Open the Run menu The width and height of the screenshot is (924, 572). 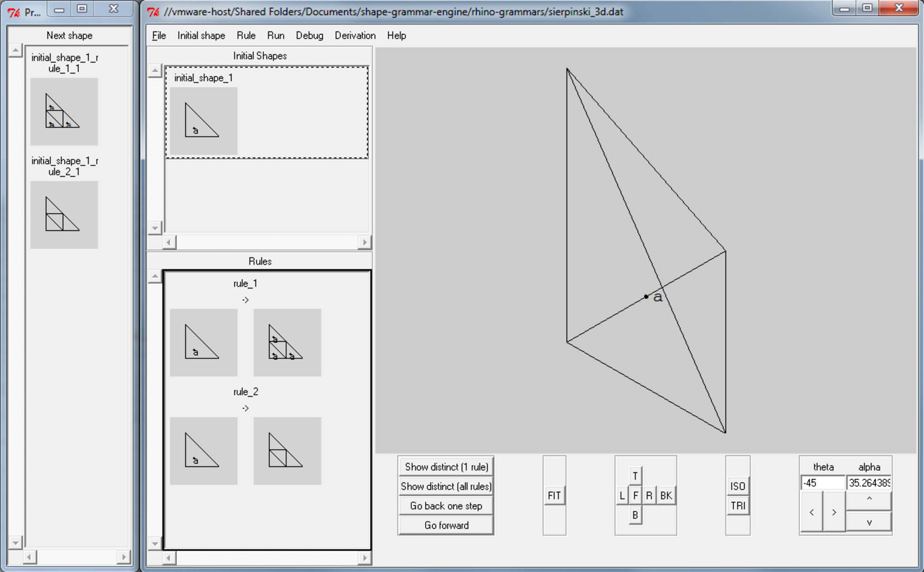pos(275,36)
